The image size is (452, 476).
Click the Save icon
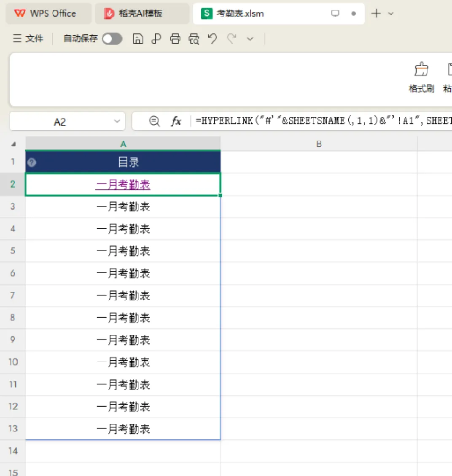[138, 39]
